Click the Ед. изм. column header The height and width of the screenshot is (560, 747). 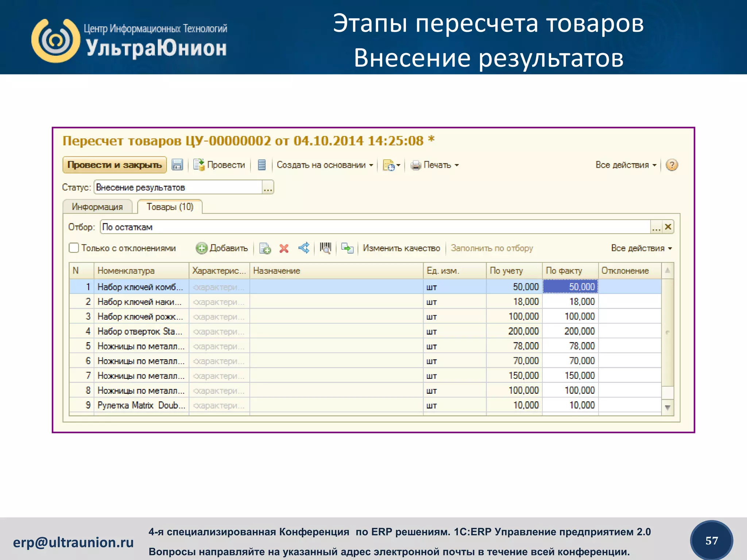455,271
